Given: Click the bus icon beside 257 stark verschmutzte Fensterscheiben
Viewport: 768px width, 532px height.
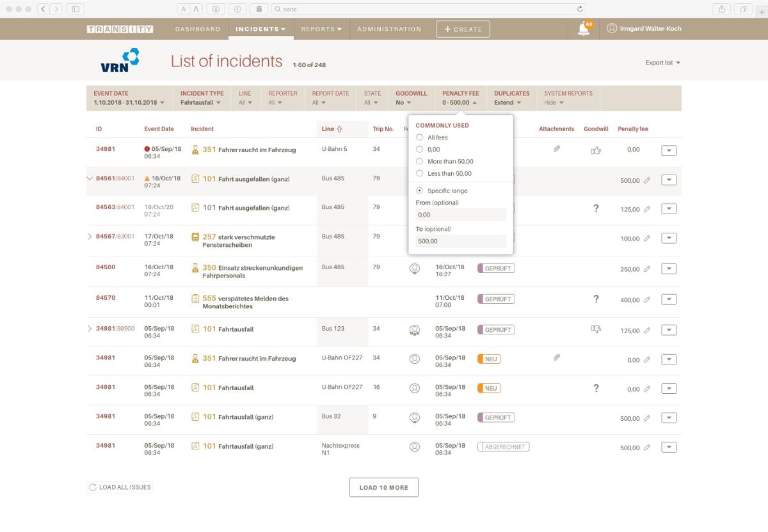Looking at the screenshot, I should click(x=196, y=237).
